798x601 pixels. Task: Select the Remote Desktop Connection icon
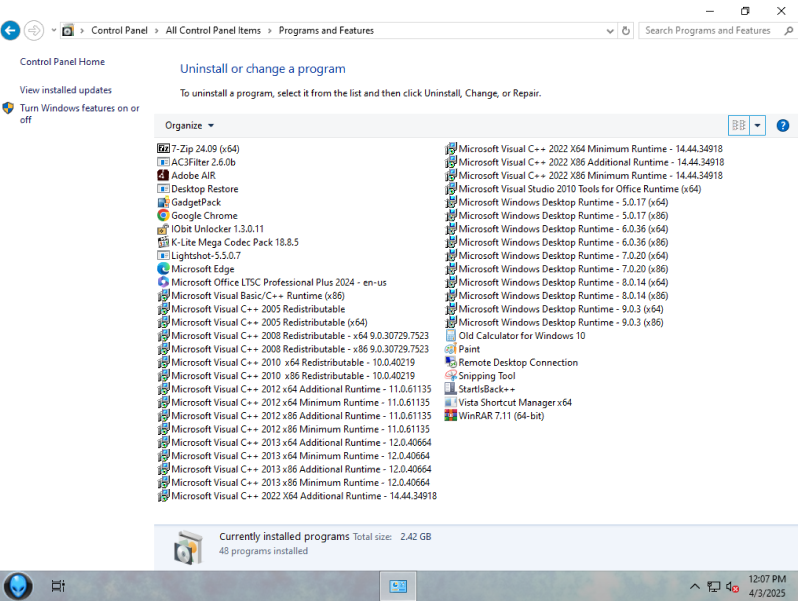pos(450,362)
